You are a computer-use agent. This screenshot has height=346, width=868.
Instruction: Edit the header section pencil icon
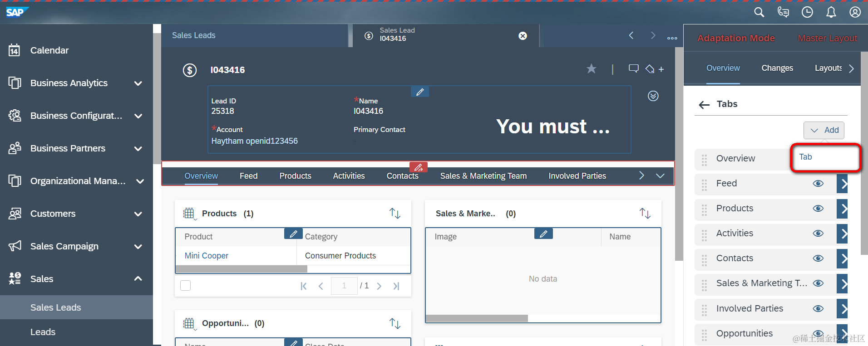tap(420, 92)
